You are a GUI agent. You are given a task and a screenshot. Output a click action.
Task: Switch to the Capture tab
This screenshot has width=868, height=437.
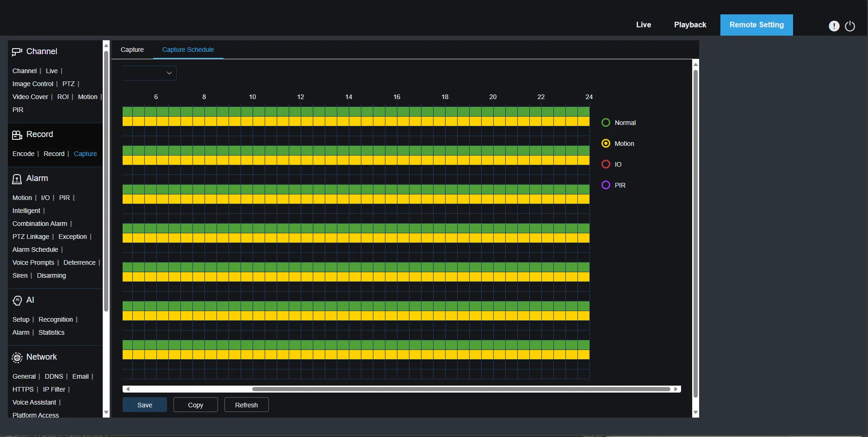[132, 49]
